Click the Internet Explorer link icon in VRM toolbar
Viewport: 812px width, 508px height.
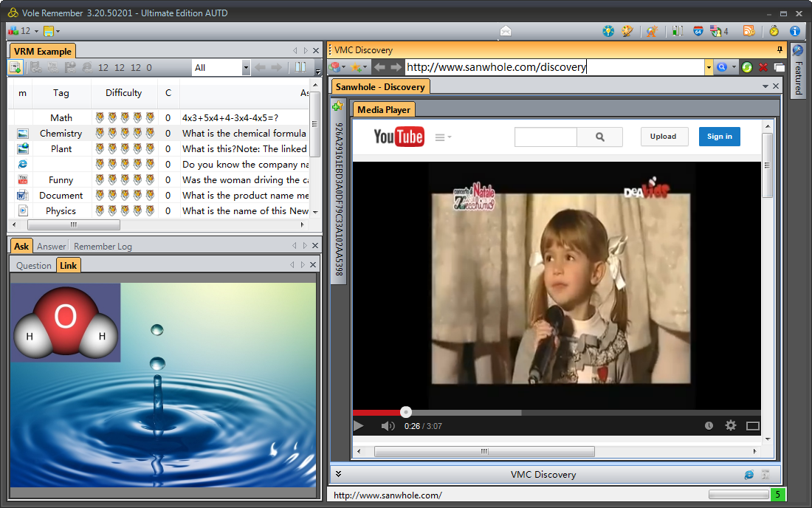88,67
